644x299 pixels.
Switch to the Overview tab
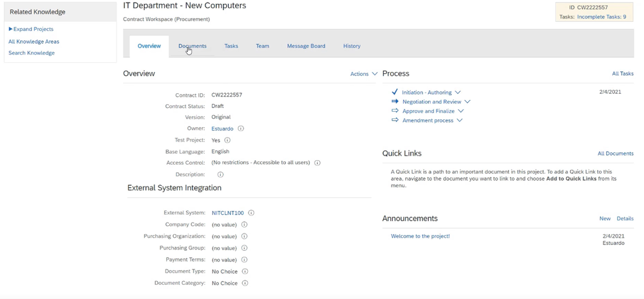click(149, 46)
